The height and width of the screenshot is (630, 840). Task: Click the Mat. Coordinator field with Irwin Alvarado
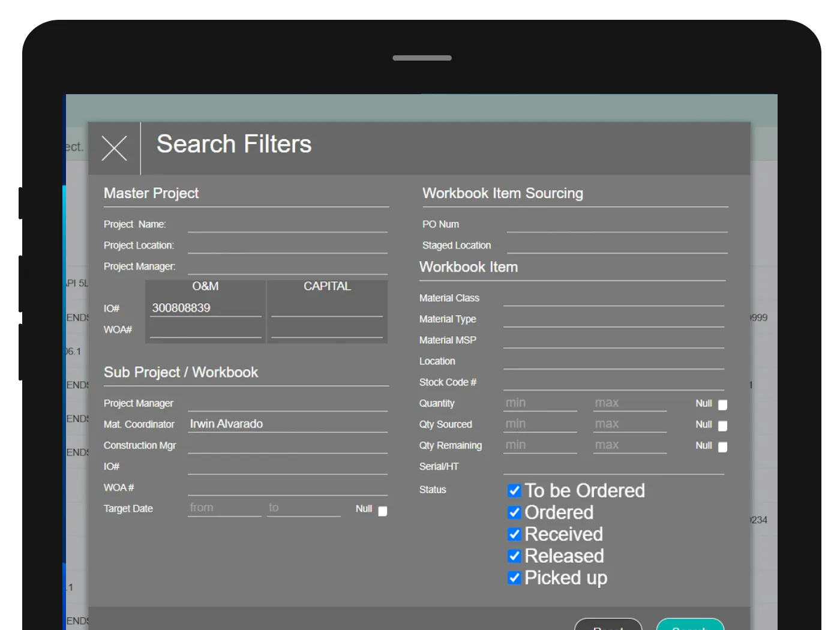point(287,424)
